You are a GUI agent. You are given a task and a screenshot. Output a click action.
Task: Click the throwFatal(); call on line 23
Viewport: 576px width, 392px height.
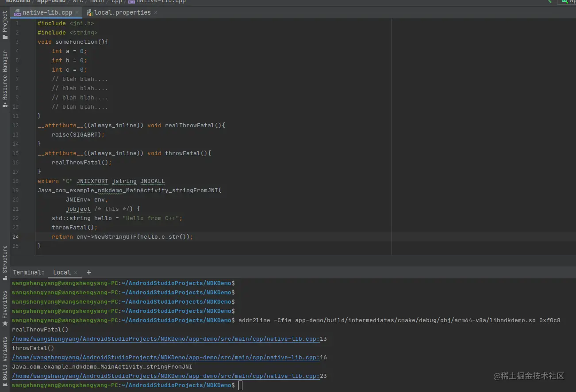coord(74,228)
